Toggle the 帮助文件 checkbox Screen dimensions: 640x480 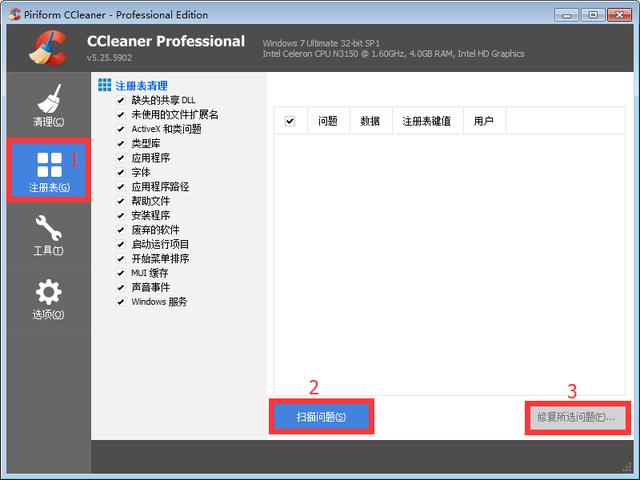(x=121, y=201)
